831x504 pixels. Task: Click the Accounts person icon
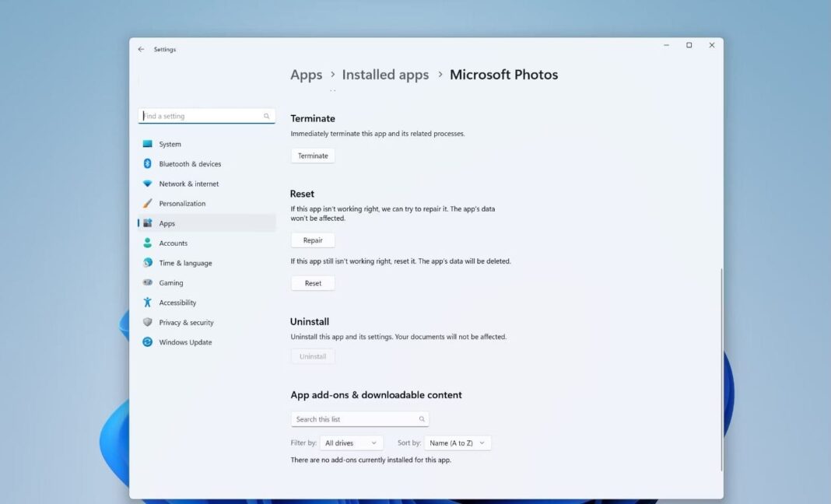click(148, 243)
